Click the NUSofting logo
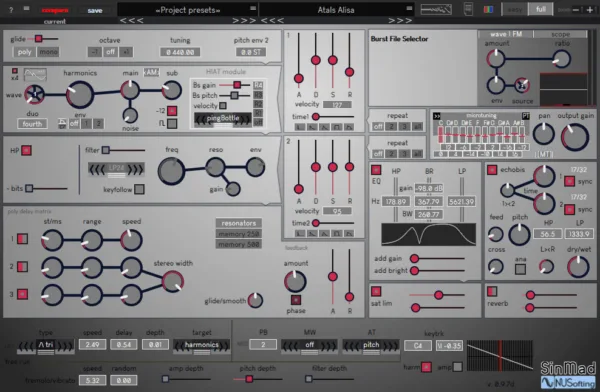The image size is (600, 392). [x=568, y=382]
